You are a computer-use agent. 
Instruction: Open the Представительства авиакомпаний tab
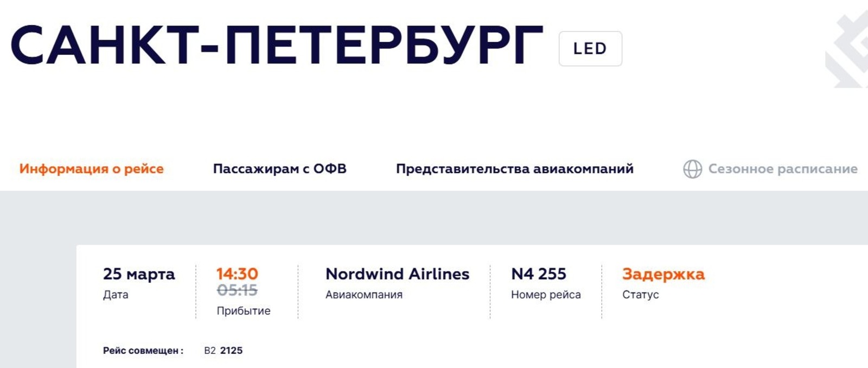click(x=514, y=169)
